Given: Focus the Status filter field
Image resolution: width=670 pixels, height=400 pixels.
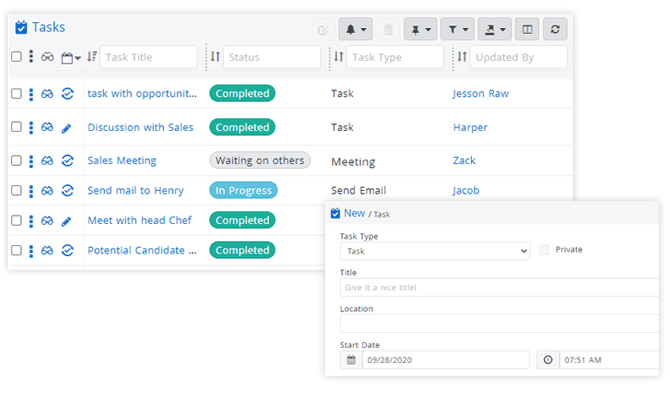Looking at the screenshot, I should tap(272, 57).
